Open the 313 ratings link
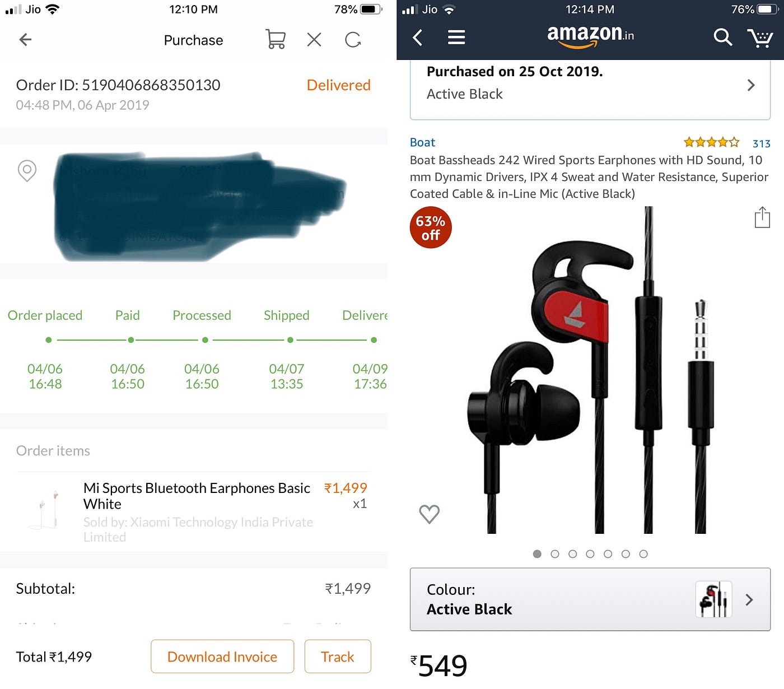 pos(762,143)
